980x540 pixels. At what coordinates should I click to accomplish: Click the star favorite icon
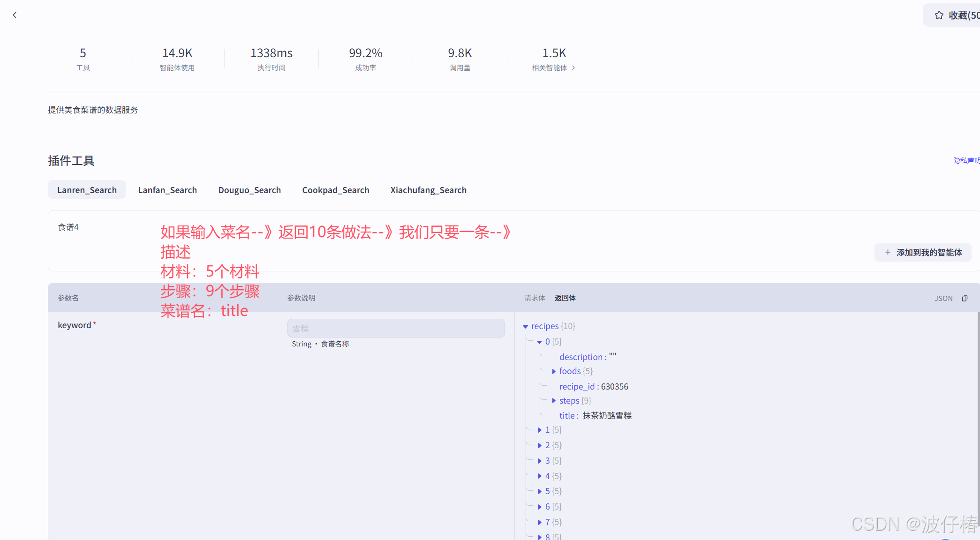pyautogui.click(x=939, y=15)
